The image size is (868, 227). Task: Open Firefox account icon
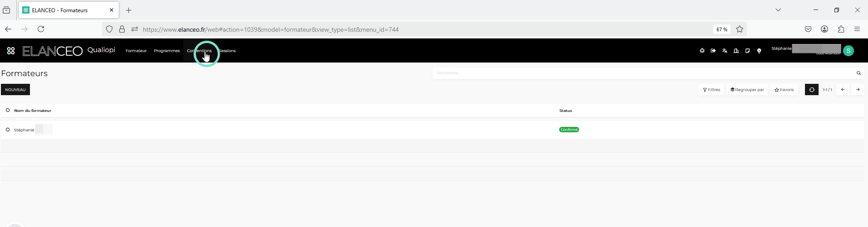824,29
